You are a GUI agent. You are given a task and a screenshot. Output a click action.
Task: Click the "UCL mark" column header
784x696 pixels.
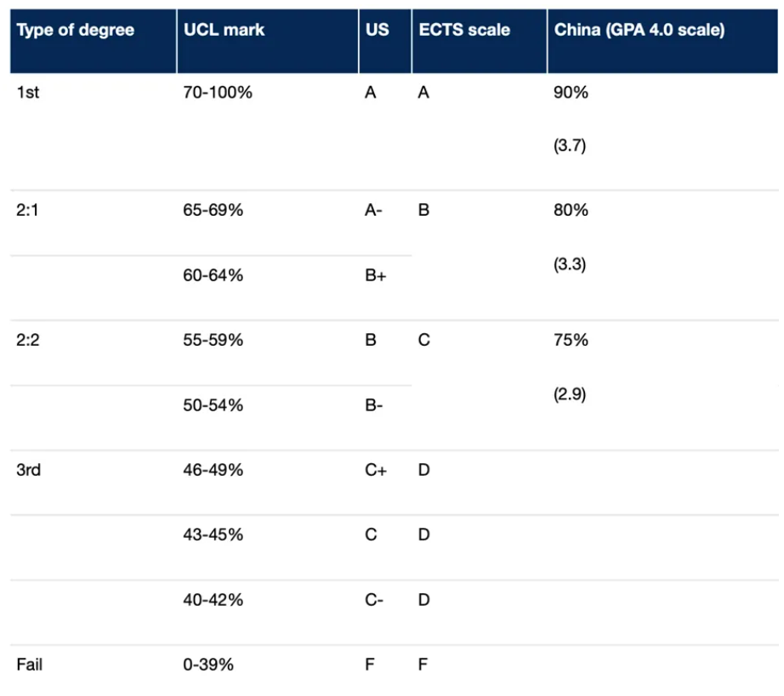coord(224,30)
